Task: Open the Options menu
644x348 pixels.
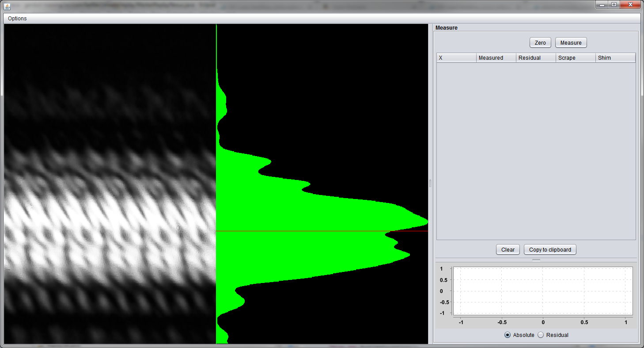Action: pyautogui.click(x=17, y=19)
